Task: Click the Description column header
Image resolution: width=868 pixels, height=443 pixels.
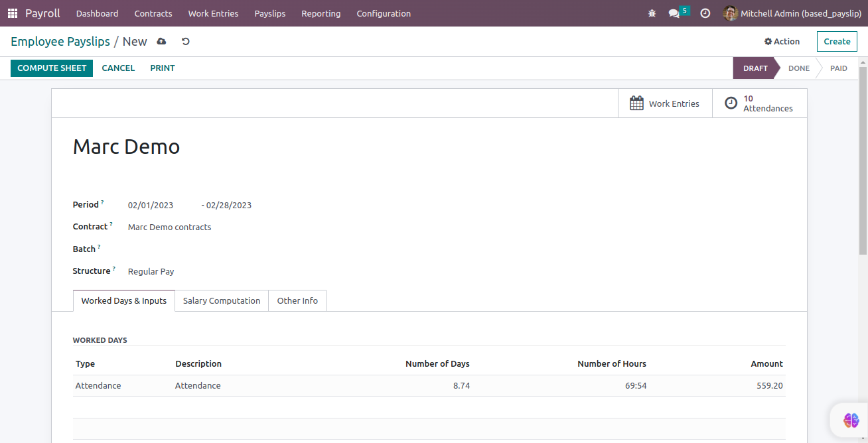Action: tap(198, 363)
